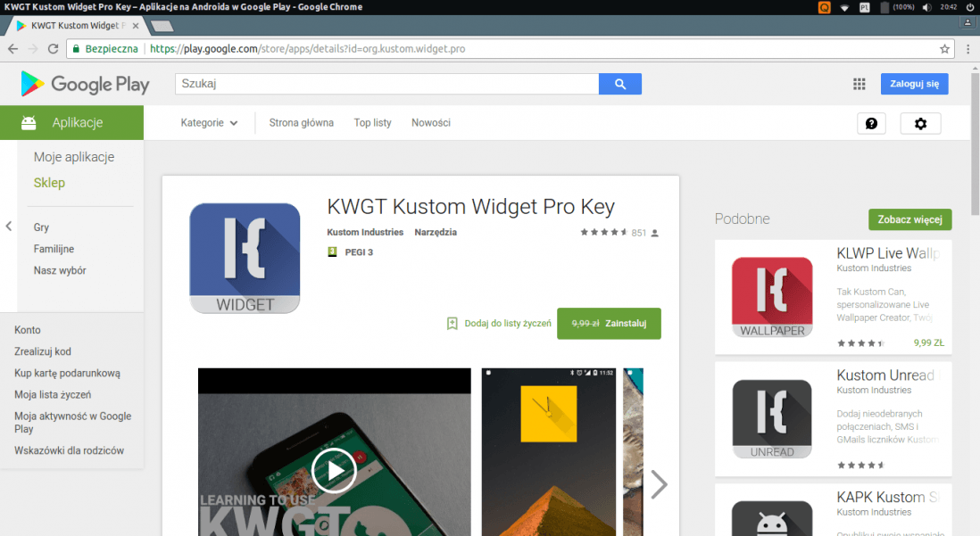
Task: Open Moje aplikacje
Action: [x=74, y=157]
